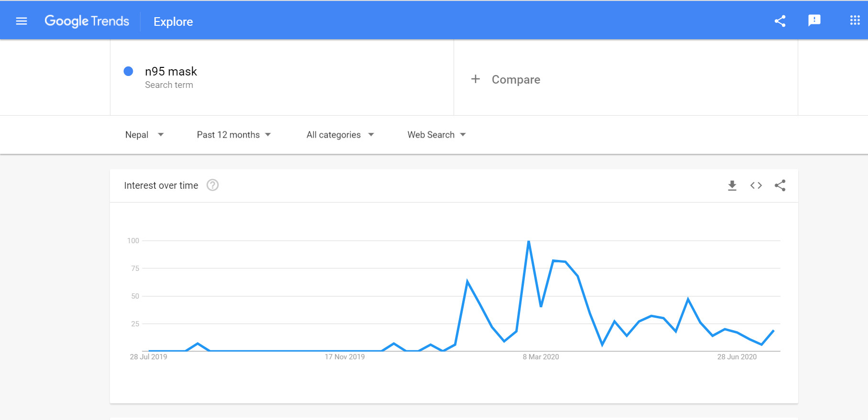Click the blue n95 mask color dot

tap(128, 71)
